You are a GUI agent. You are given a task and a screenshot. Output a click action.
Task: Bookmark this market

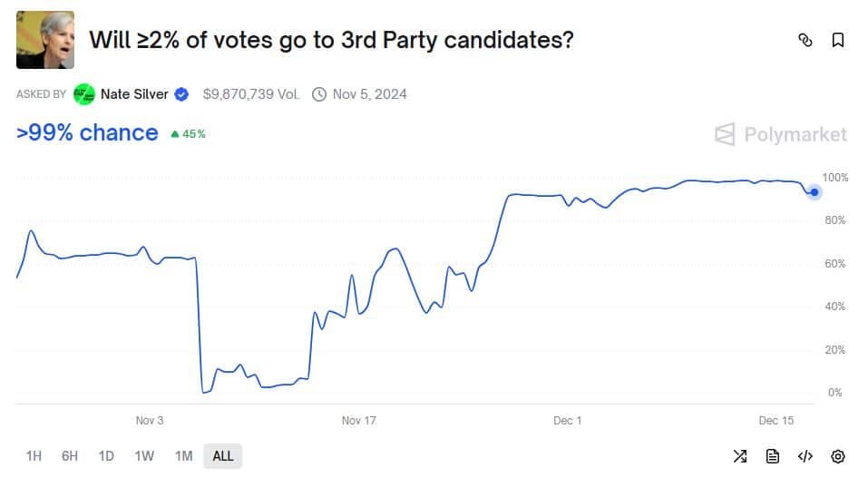point(838,40)
